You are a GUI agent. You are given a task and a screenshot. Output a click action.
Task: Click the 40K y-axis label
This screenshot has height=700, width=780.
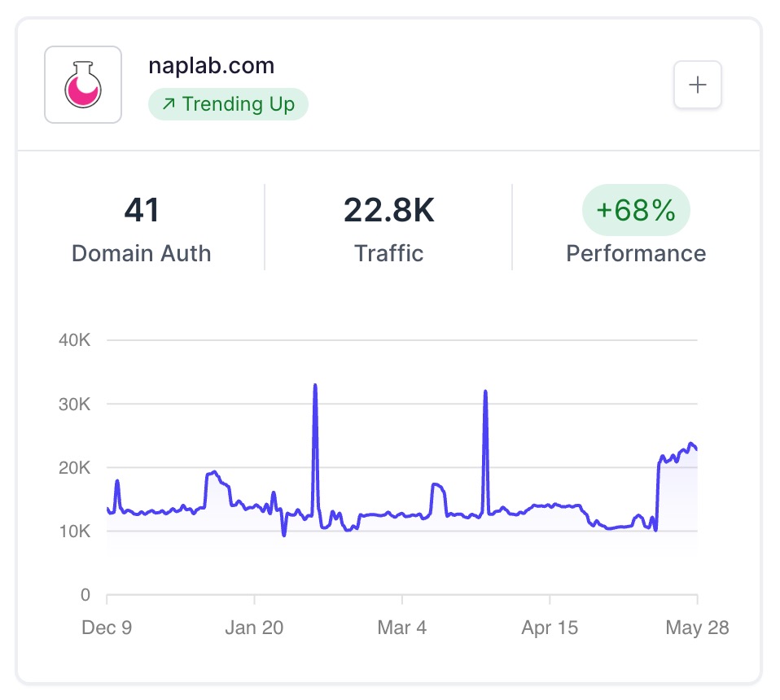(75, 340)
